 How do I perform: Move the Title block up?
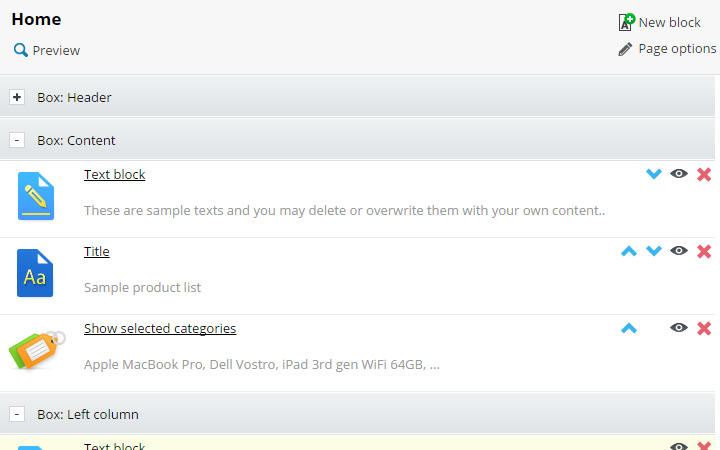(629, 251)
